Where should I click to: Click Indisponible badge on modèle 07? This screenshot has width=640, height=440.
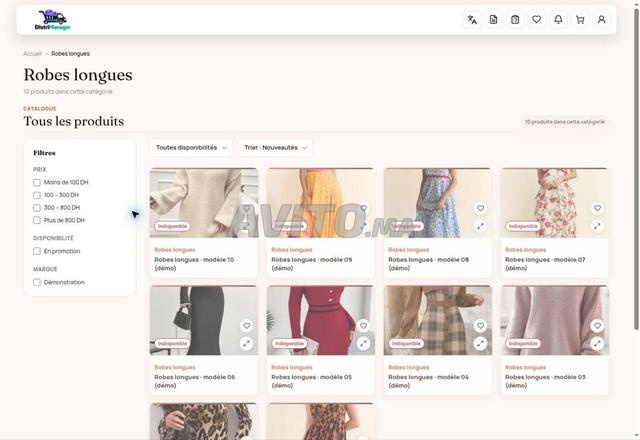[x=523, y=226]
